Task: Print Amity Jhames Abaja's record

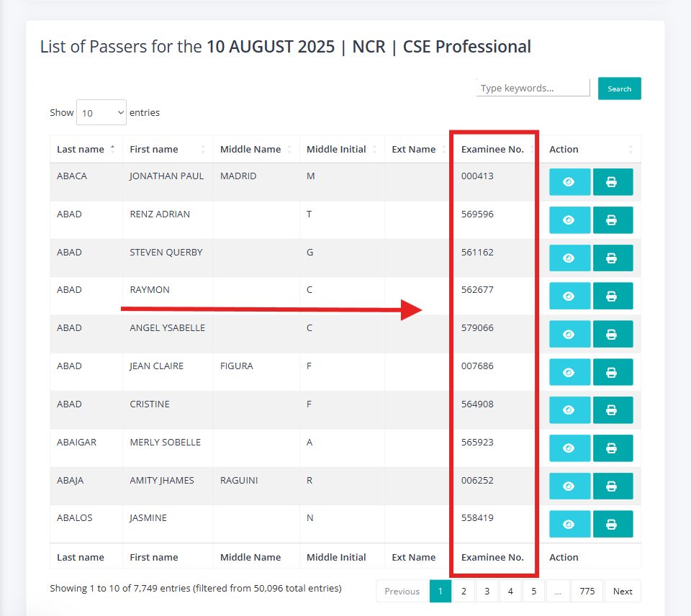Action: pos(613,486)
